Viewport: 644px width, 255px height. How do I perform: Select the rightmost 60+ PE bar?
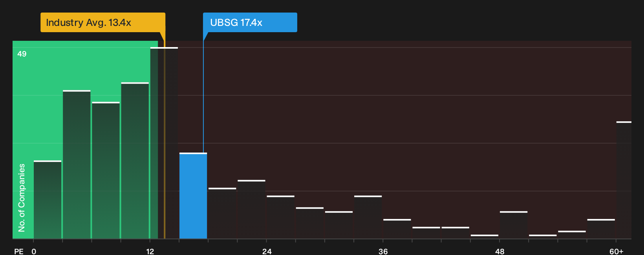pyautogui.click(x=624, y=180)
